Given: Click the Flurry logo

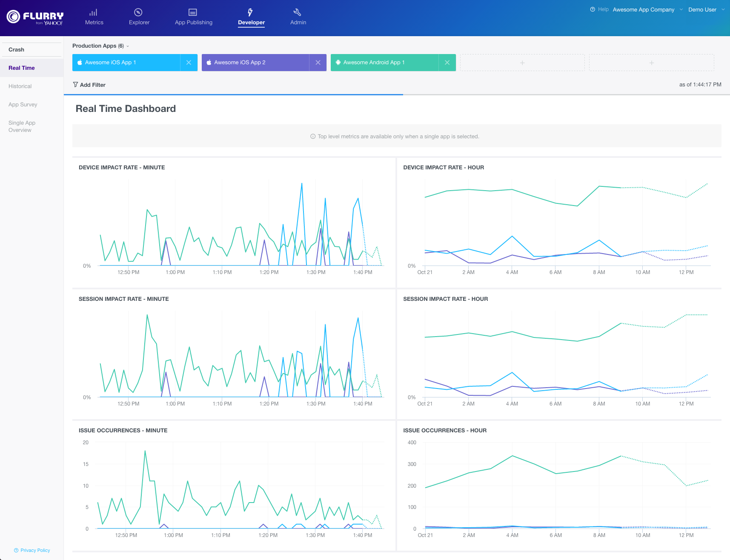Looking at the screenshot, I should tap(35, 17).
